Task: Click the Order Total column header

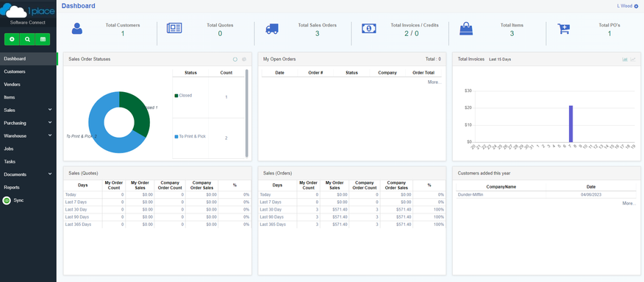Action: [x=423, y=73]
